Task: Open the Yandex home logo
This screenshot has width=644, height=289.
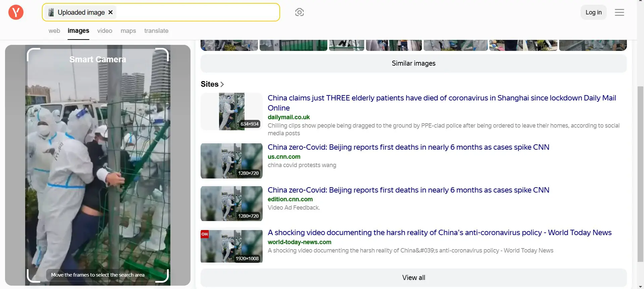Action: pos(16,12)
